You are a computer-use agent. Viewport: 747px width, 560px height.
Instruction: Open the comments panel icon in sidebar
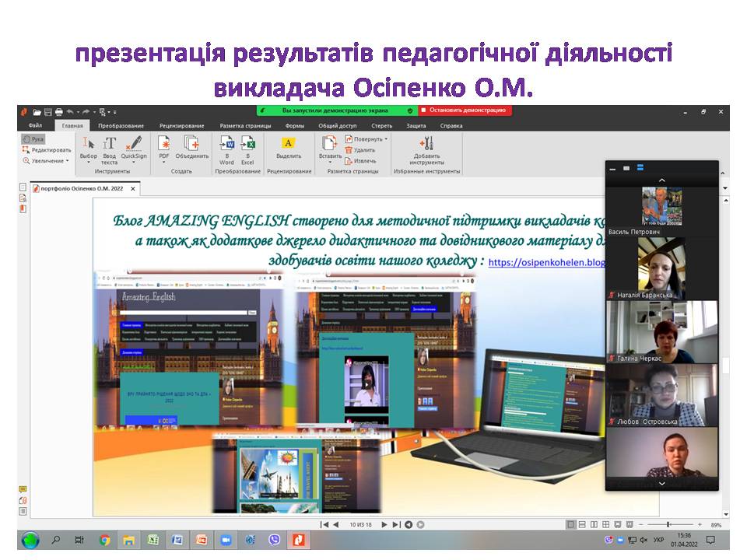click(23, 489)
